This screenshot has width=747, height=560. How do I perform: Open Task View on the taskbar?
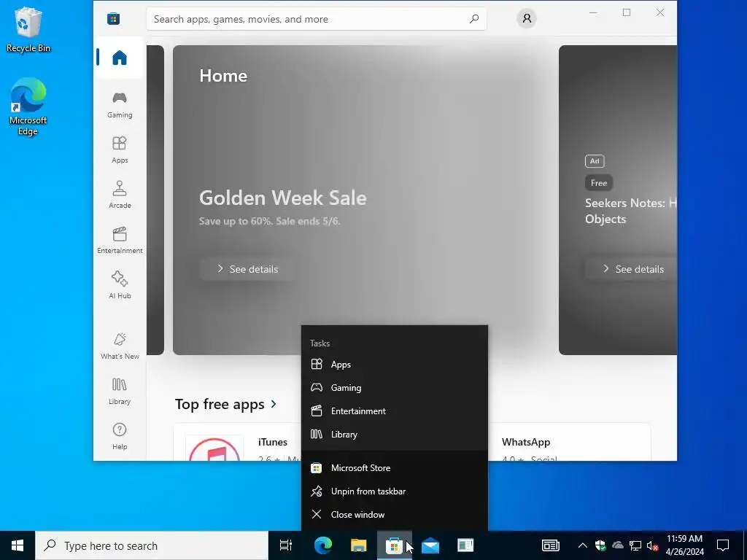point(286,545)
